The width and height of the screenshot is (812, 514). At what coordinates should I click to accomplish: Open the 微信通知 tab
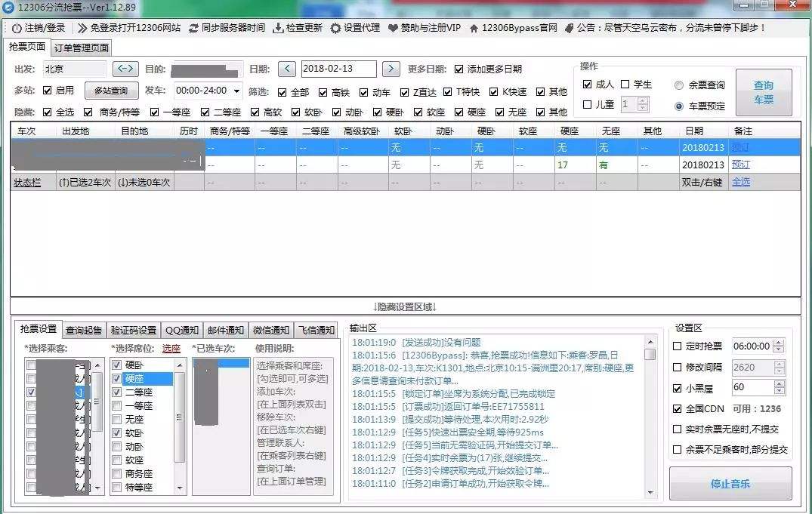pos(271,331)
